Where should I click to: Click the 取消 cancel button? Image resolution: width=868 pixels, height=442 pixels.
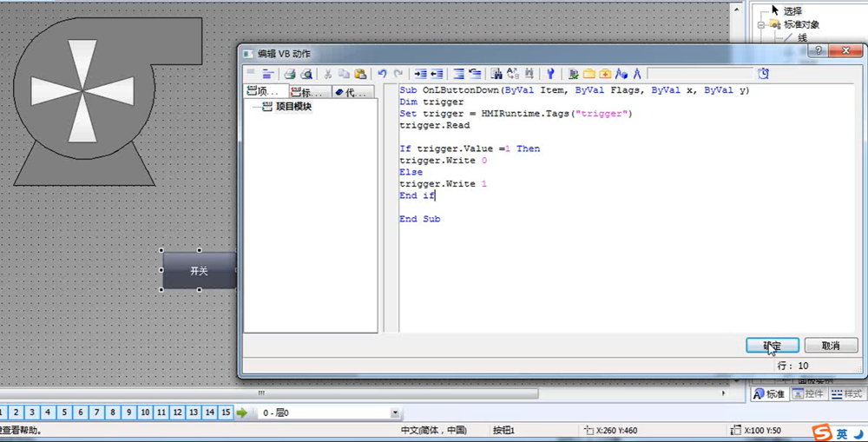coord(830,346)
